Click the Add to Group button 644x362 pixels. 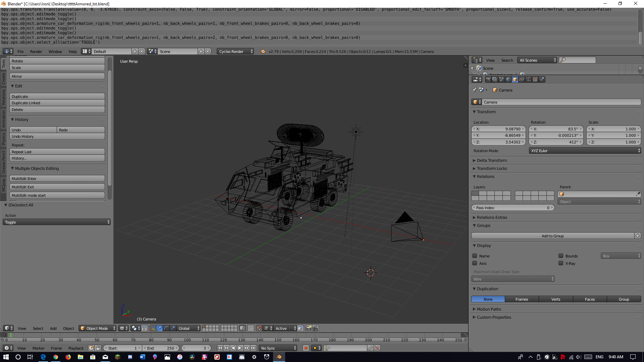552,236
